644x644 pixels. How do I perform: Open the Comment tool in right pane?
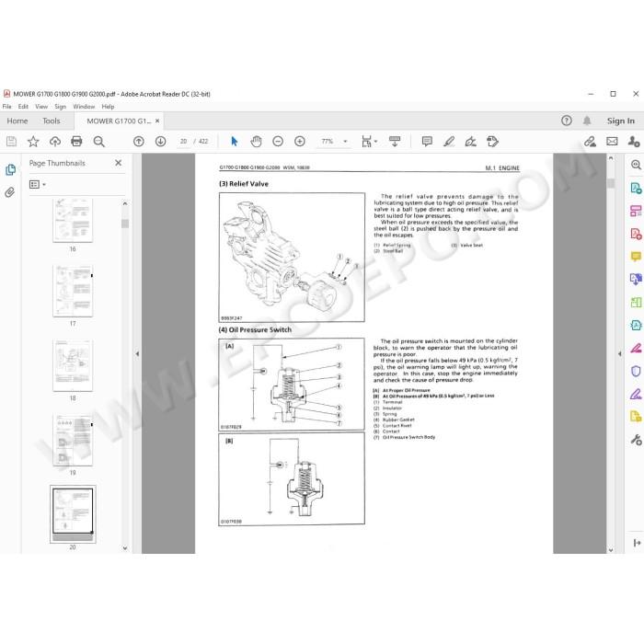636,257
